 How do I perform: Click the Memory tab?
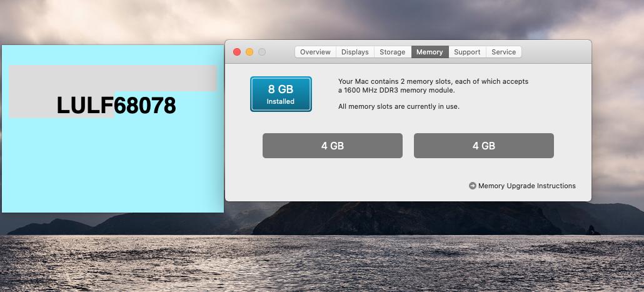pyautogui.click(x=430, y=52)
